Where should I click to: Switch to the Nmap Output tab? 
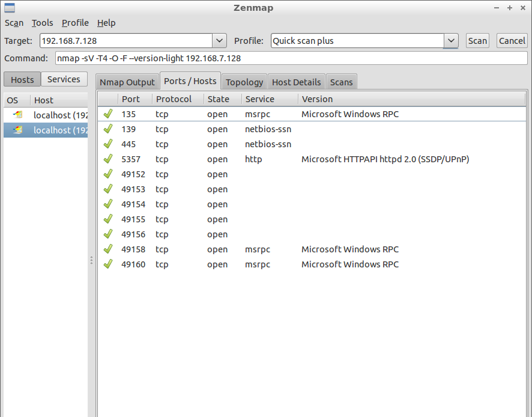[x=127, y=82]
